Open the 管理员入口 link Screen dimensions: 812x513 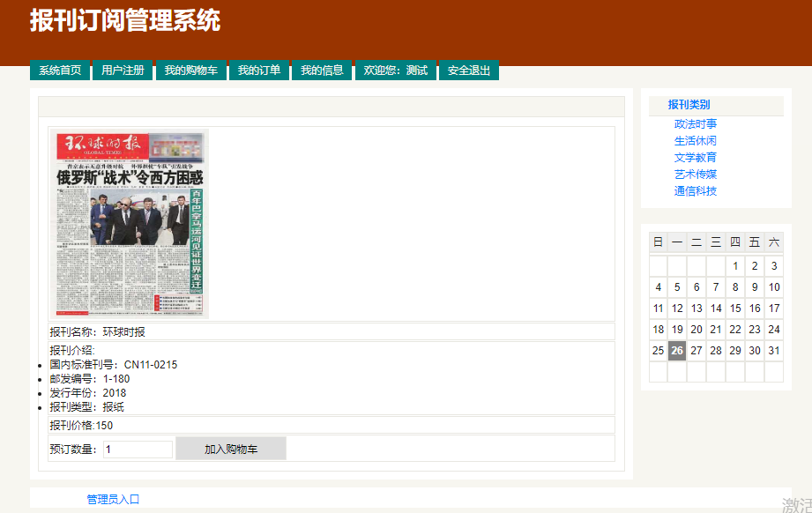click(113, 500)
